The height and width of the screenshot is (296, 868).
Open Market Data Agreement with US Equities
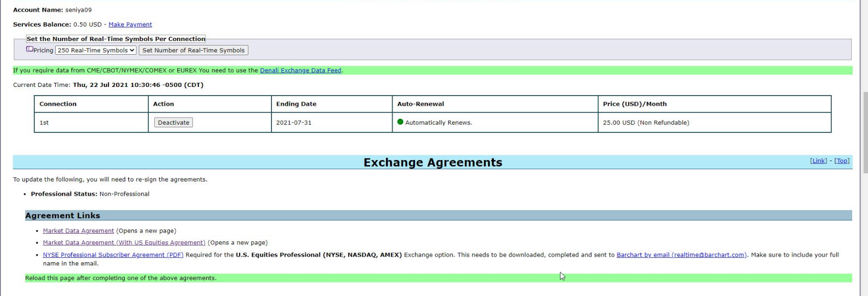(x=124, y=243)
